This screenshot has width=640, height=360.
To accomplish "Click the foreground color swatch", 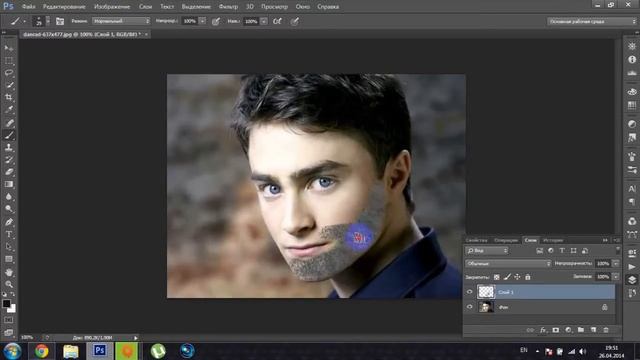I will (x=6, y=303).
